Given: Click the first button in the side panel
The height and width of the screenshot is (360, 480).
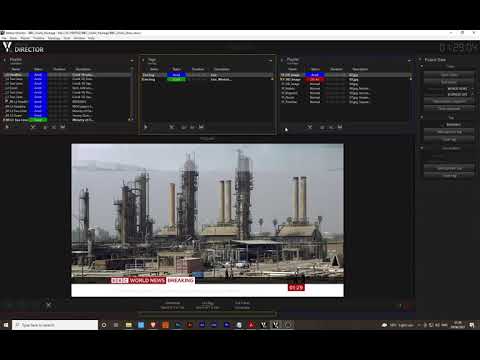Looking at the screenshot, I should click(449, 75).
